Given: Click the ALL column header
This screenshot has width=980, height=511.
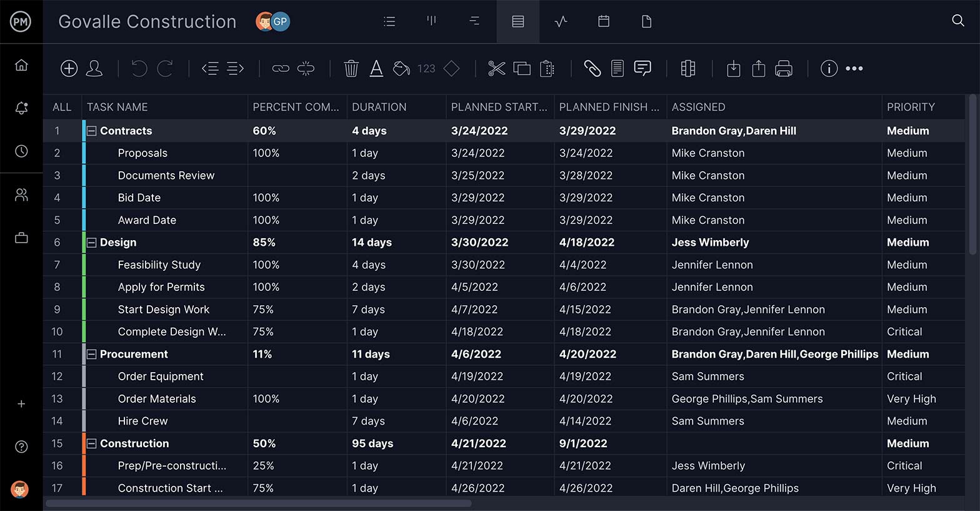Looking at the screenshot, I should tap(62, 107).
